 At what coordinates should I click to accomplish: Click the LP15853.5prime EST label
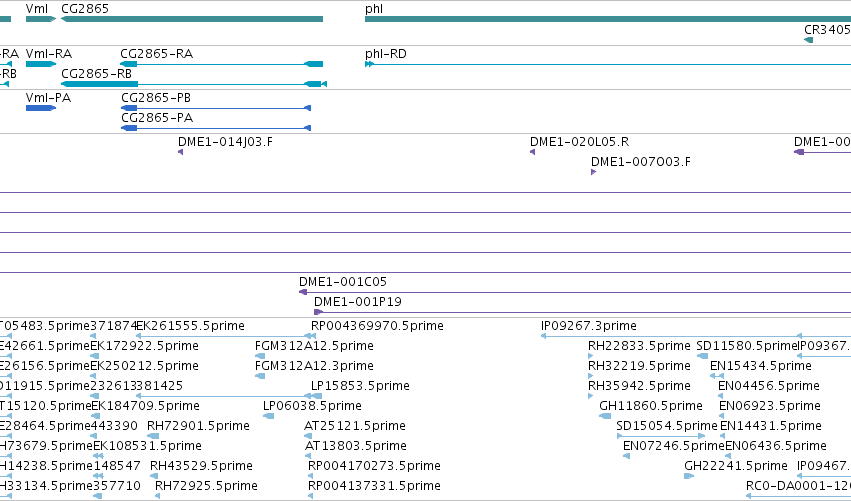point(360,386)
